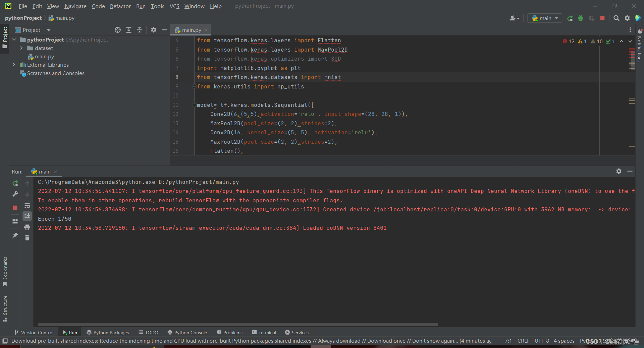This screenshot has width=644, height=348.
Task: Open IDE settings gear in toolbar
Action: click(x=627, y=18)
